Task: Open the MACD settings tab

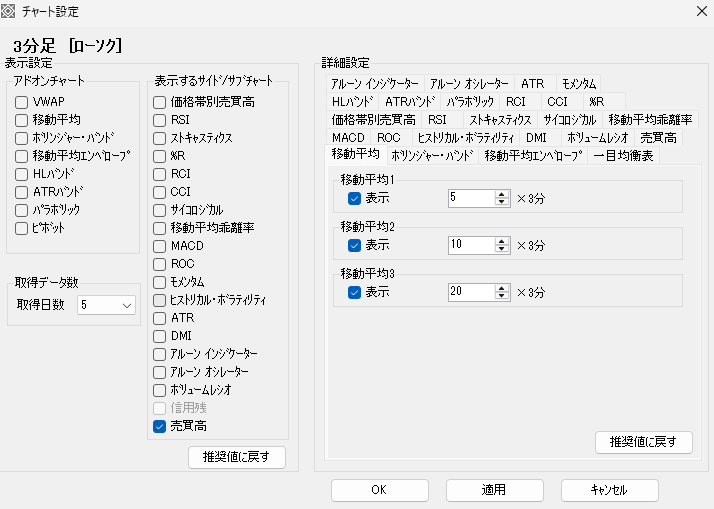Action: (x=348, y=137)
